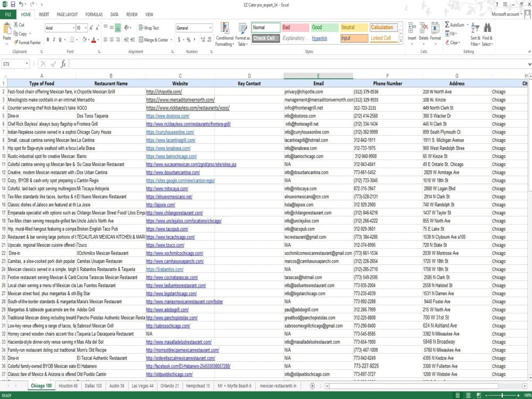Apply Accounting dollar format

[179, 40]
